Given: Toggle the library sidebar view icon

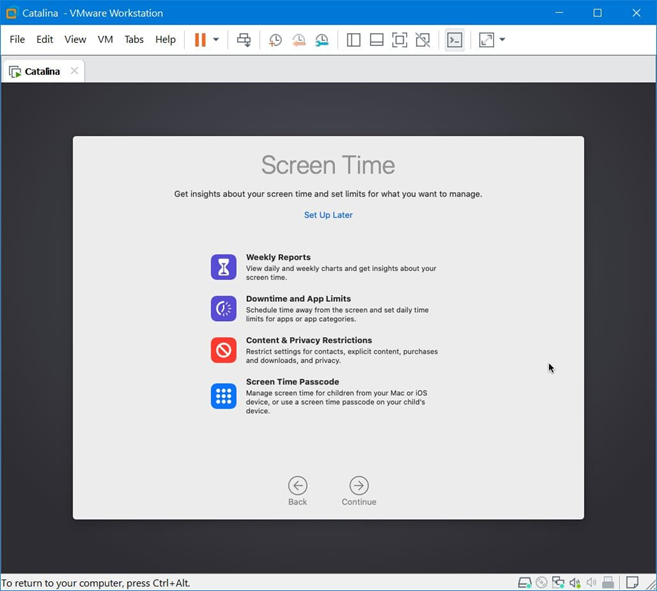Looking at the screenshot, I should (354, 40).
